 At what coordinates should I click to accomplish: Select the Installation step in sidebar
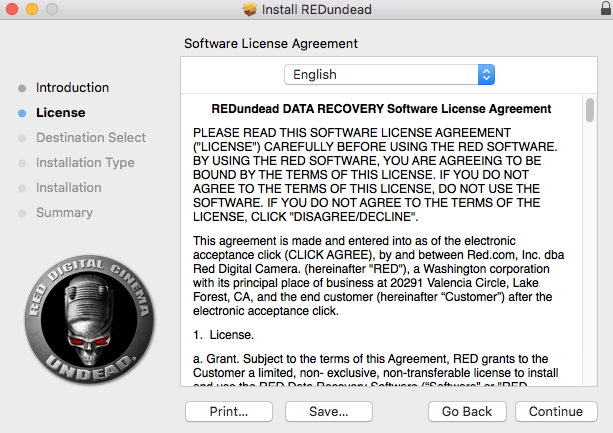pyautogui.click(x=69, y=188)
